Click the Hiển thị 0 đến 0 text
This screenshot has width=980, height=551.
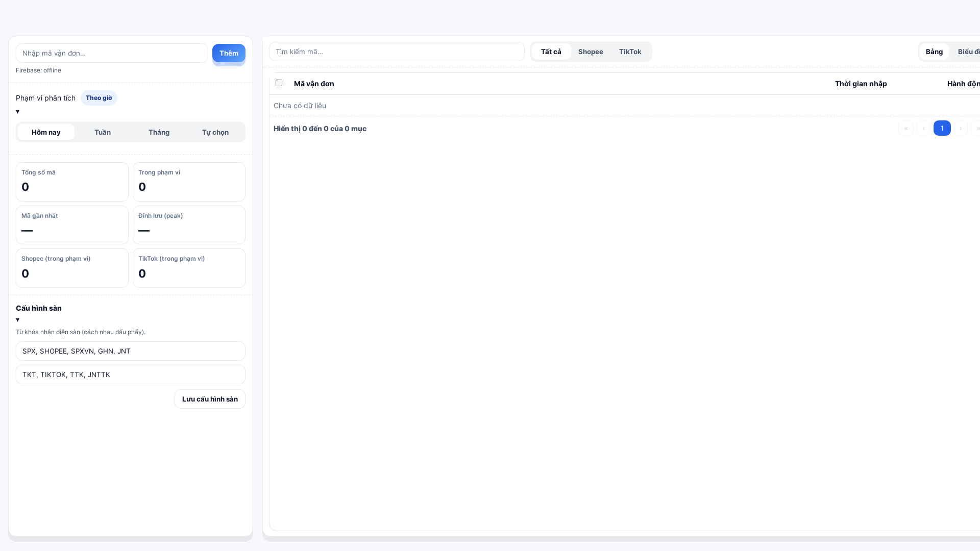(320, 129)
